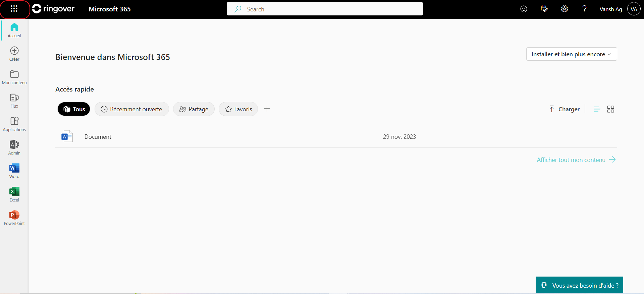Click the Bienvenue dans Microsoft 365 heading
Viewport: 644px width, 294px height.
pos(113,57)
